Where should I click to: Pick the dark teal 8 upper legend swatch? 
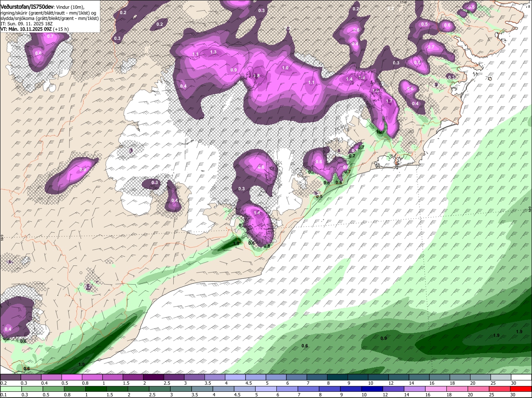pos(337,377)
